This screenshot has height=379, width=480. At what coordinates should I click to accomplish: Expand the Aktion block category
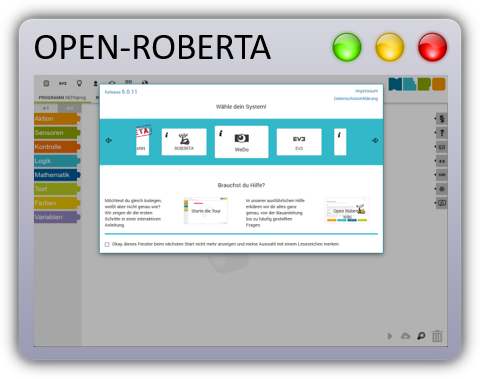57,119
